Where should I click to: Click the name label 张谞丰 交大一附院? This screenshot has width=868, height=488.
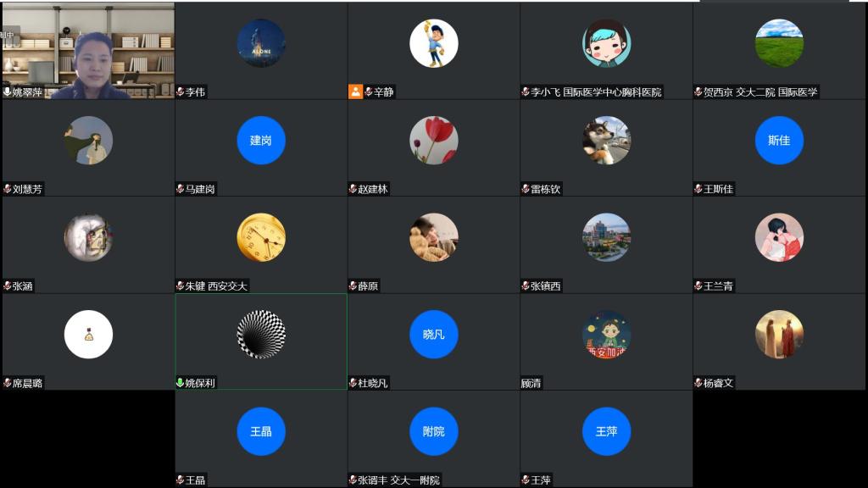pyautogui.click(x=398, y=480)
